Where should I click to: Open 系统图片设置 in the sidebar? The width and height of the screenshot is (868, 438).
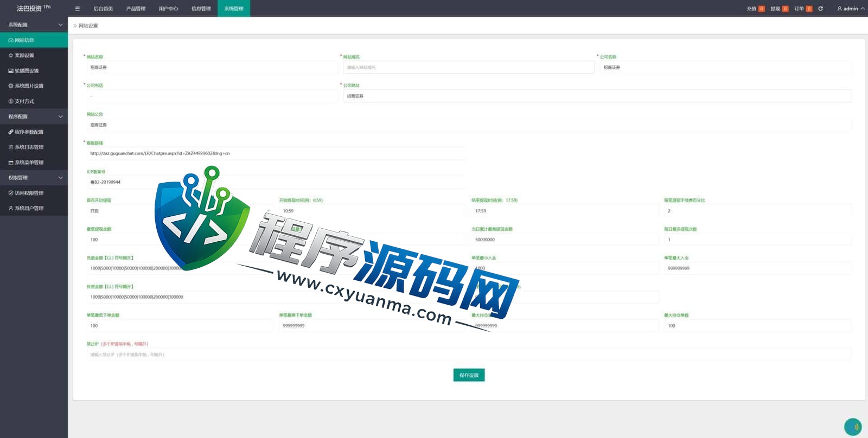tap(34, 86)
